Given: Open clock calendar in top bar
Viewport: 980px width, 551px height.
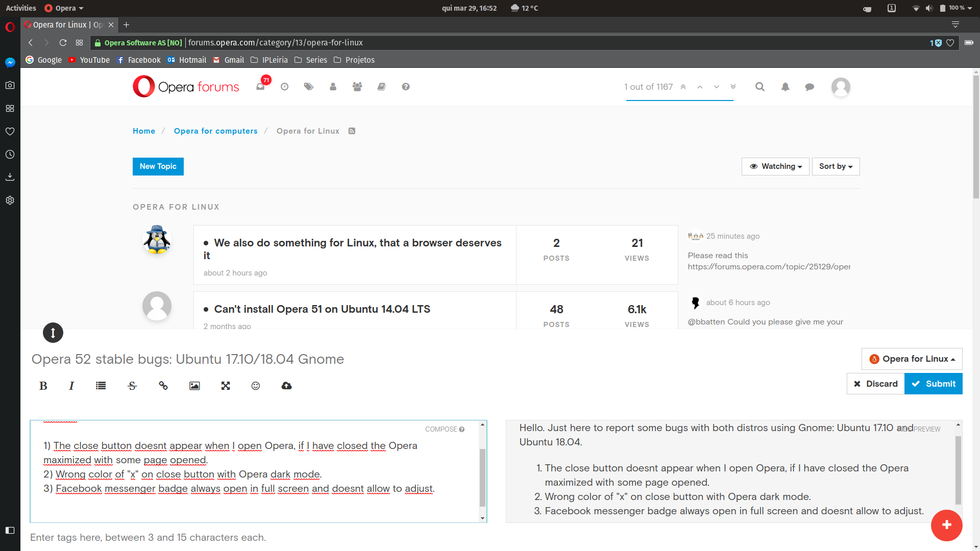Looking at the screenshot, I should point(469,8).
